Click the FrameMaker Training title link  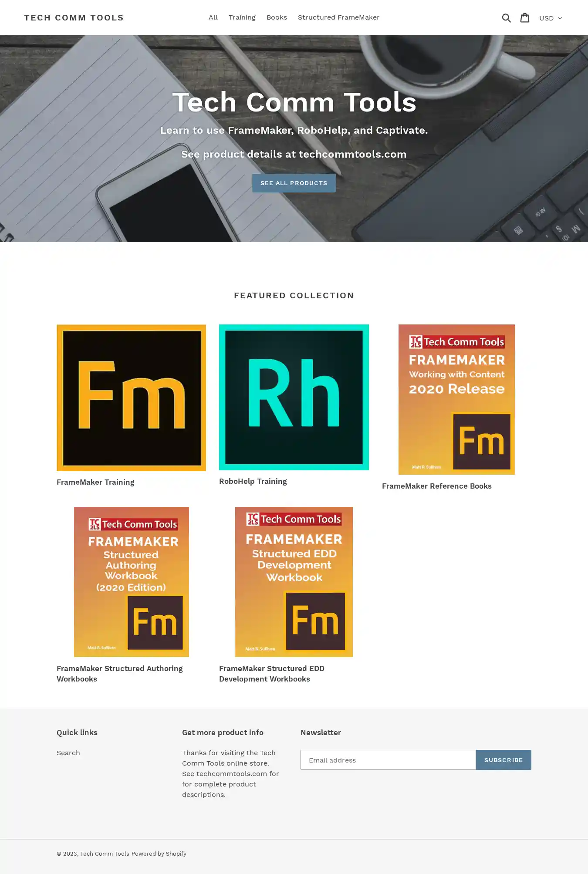click(95, 482)
